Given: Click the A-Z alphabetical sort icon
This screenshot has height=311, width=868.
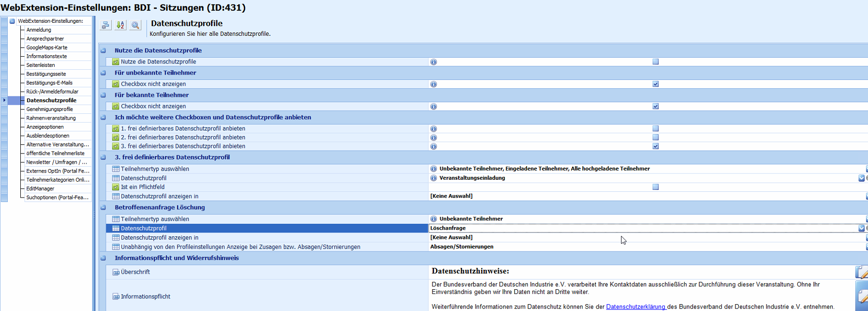Looking at the screenshot, I should click(120, 25).
